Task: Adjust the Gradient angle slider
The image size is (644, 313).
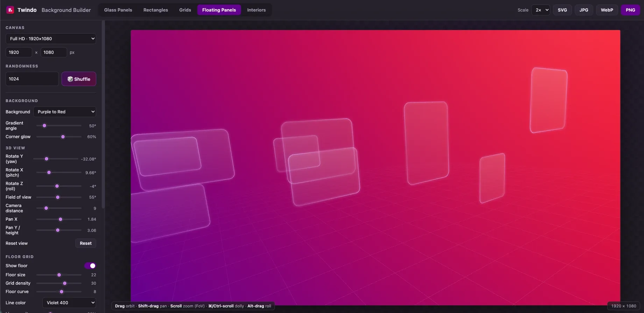Action: 59,126
